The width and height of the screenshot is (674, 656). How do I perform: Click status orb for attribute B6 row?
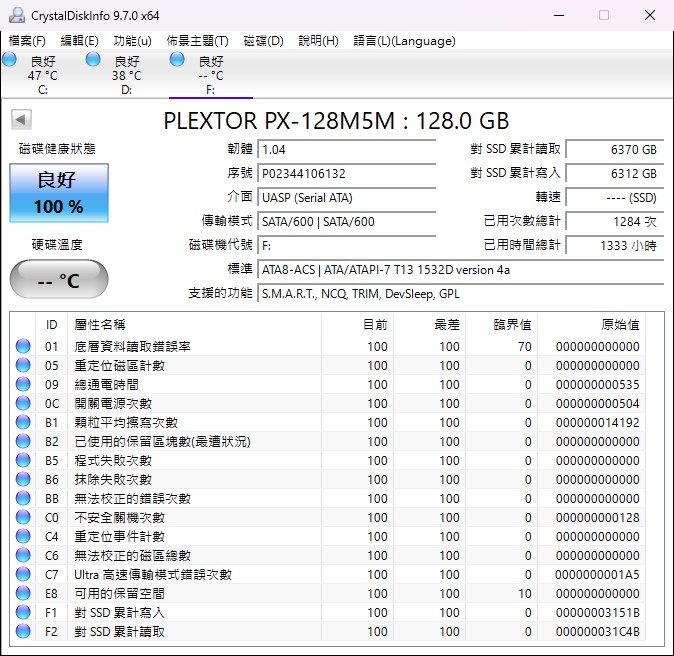coord(23,479)
